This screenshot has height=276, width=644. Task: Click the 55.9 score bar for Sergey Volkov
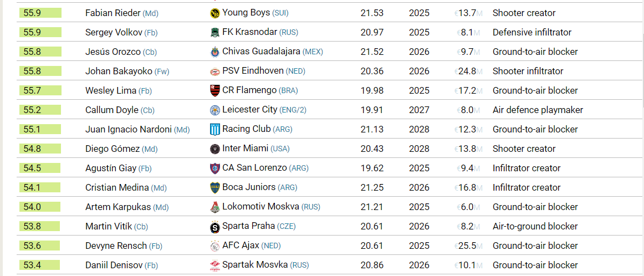40,33
